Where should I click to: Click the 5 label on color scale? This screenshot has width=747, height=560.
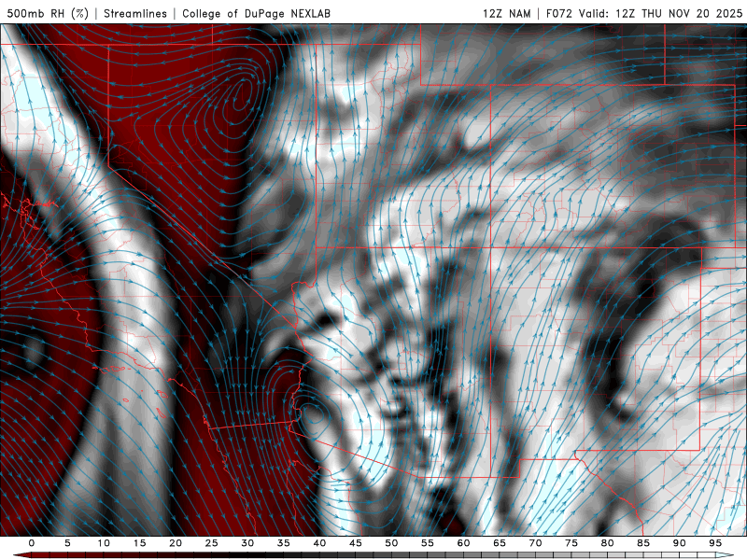pyautogui.click(x=67, y=543)
